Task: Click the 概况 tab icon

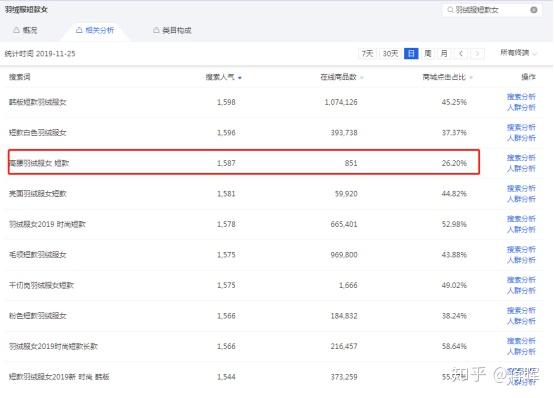Action: coord(16,30)
